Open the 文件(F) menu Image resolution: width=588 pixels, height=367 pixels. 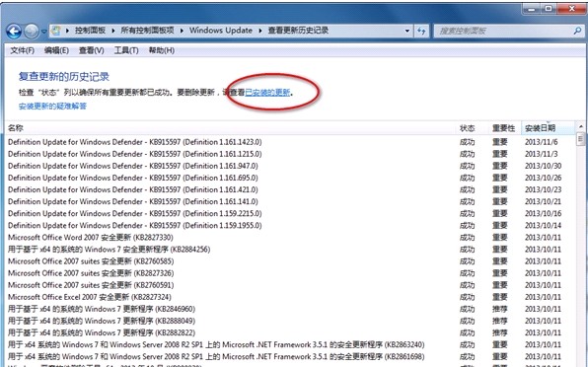[22, 50]
